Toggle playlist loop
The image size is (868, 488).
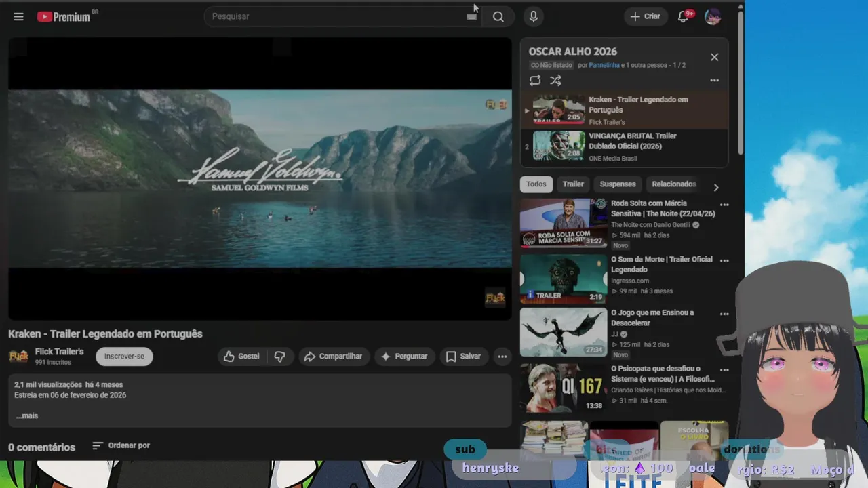tap(535, 80)
